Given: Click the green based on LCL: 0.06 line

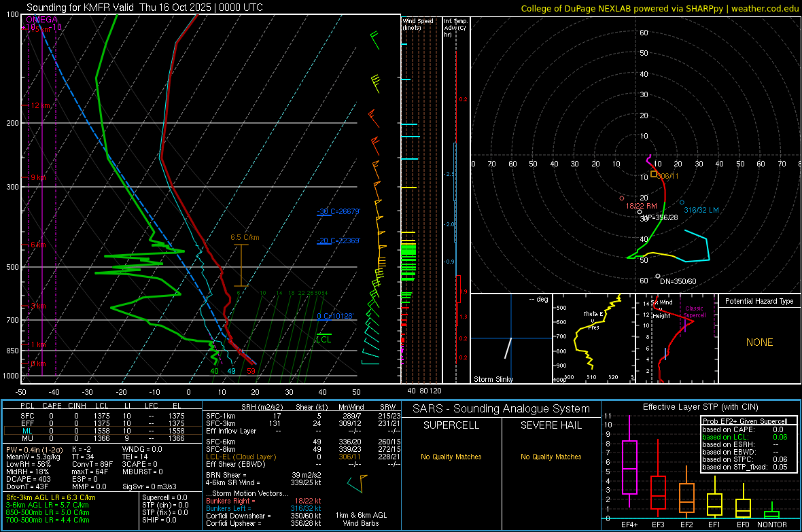Looking at the screenshot, I should (x=745, y=437).
